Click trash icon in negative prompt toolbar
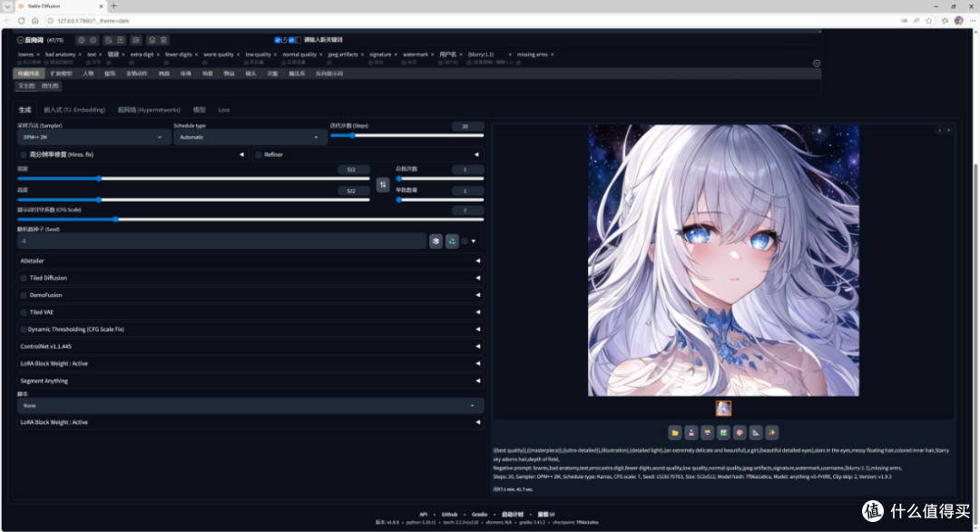This screenshot has height=532, width=980. [163, 40]
